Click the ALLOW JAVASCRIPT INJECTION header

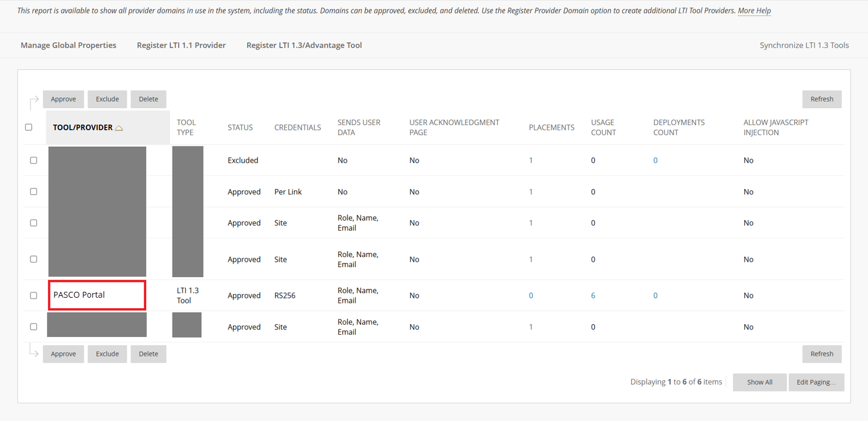click(776, 127)
